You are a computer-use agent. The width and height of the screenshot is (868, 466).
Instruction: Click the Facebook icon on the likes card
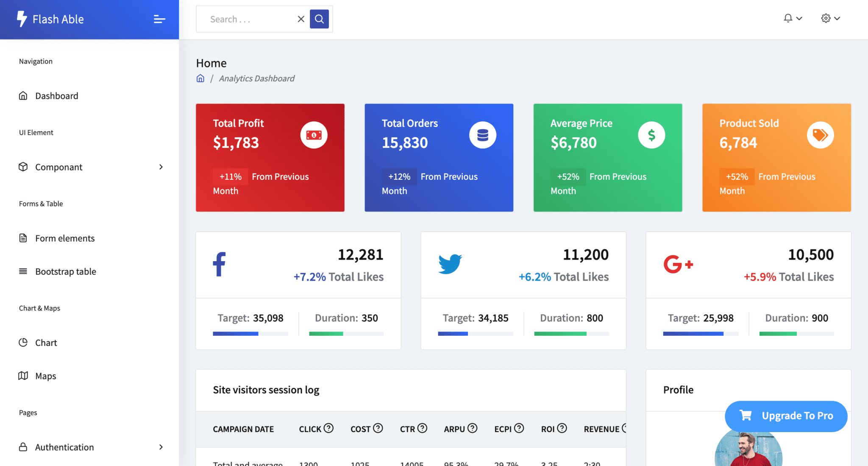tap(219, 264)
